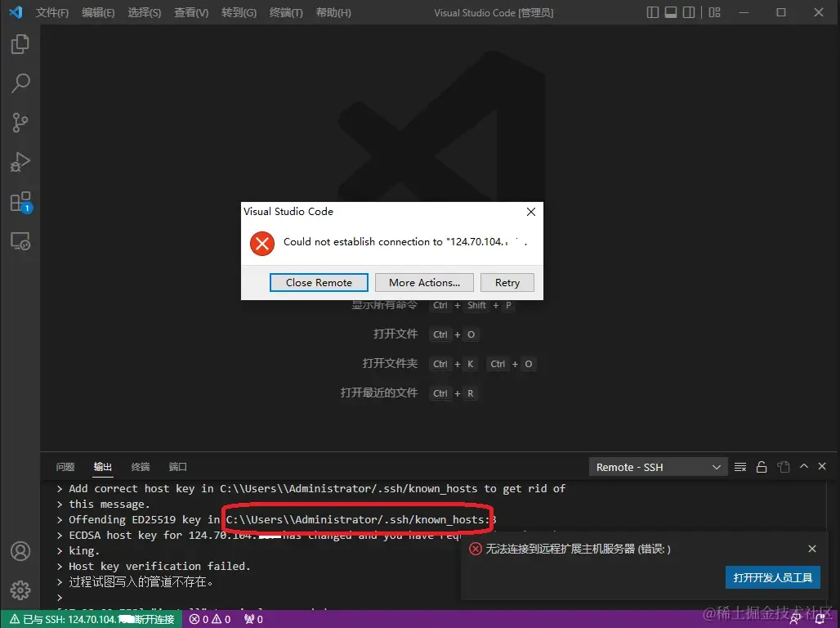Open Customize Layout icon
Viewport: 840px width, 628px height.
click(714, 12)
